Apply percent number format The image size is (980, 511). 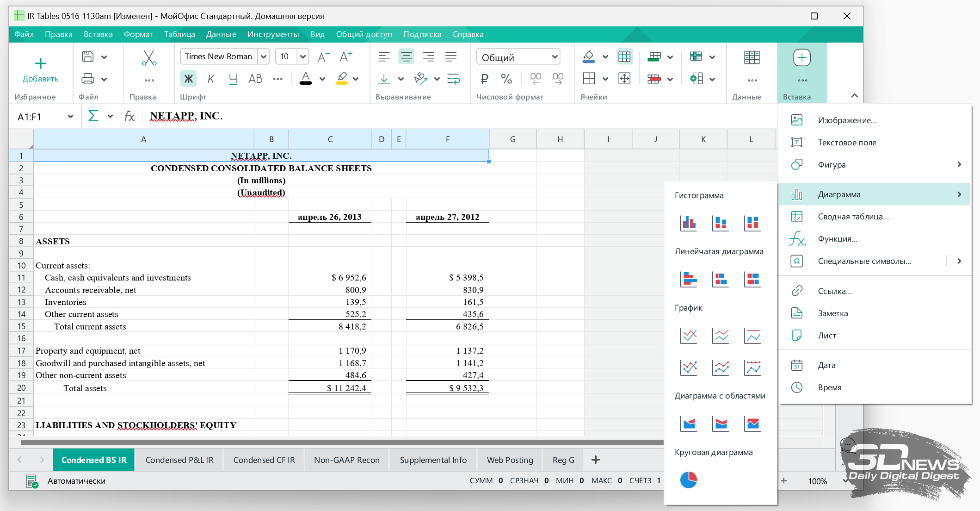(506, 79)
